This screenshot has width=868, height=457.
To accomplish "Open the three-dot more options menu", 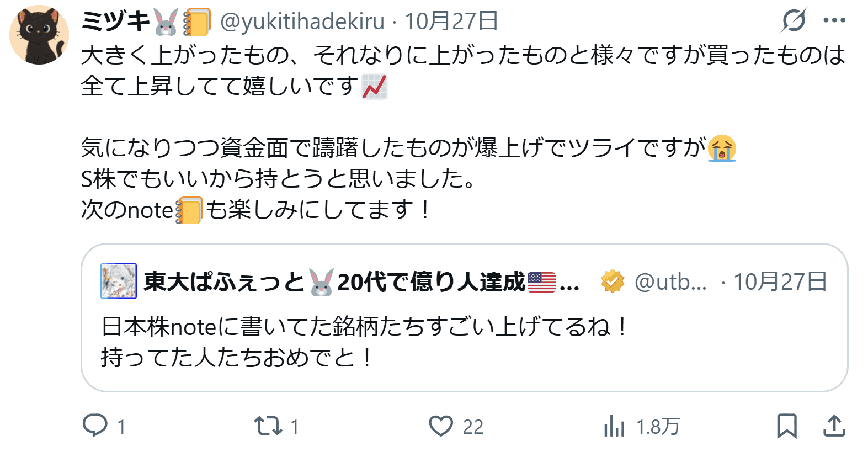I will click(834, 20).
